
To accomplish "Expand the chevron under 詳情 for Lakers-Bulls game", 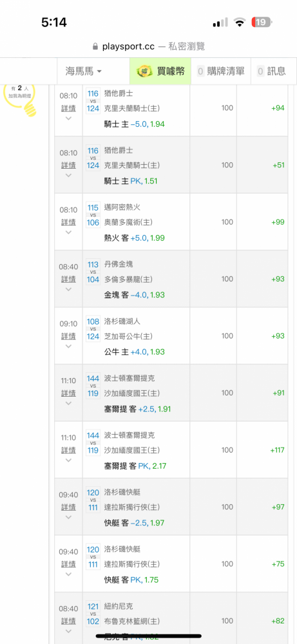I will [x=68, y=346].
